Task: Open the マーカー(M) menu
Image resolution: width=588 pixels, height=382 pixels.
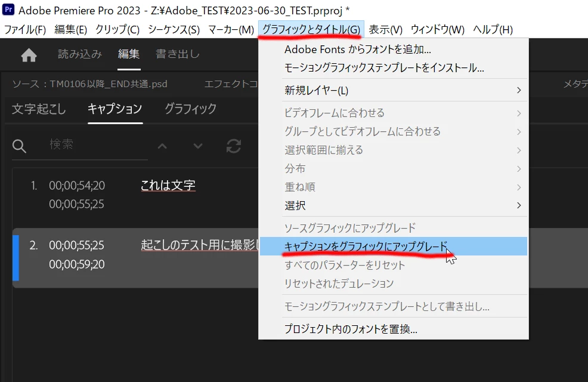Action: coord(231,29)
